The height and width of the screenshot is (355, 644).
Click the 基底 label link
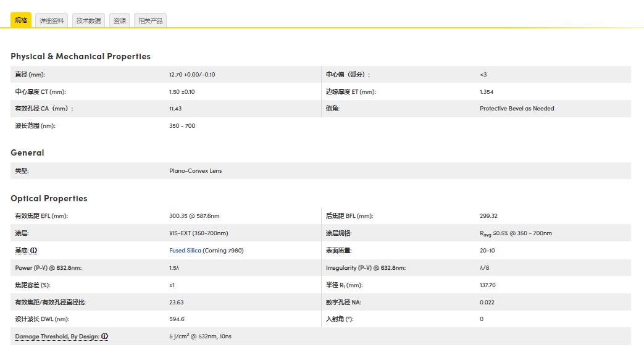[22, 251]
